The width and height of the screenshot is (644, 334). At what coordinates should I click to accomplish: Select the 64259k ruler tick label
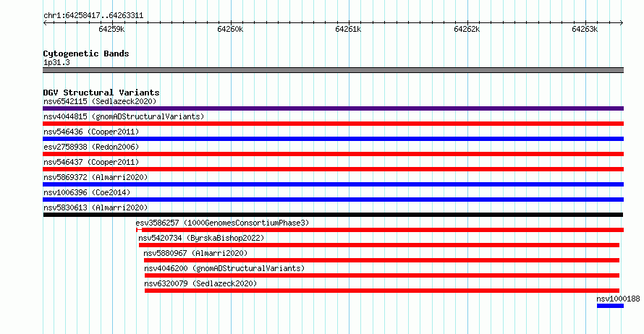point(111,29)
